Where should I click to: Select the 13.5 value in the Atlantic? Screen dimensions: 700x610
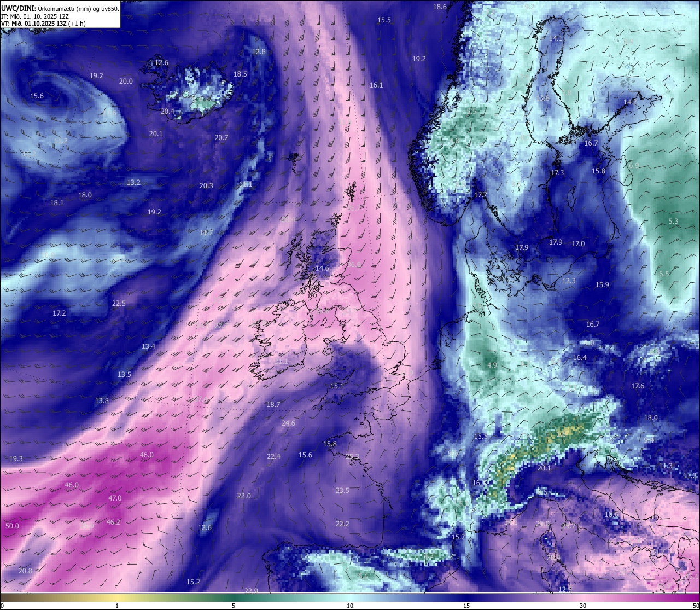[124, 375]
